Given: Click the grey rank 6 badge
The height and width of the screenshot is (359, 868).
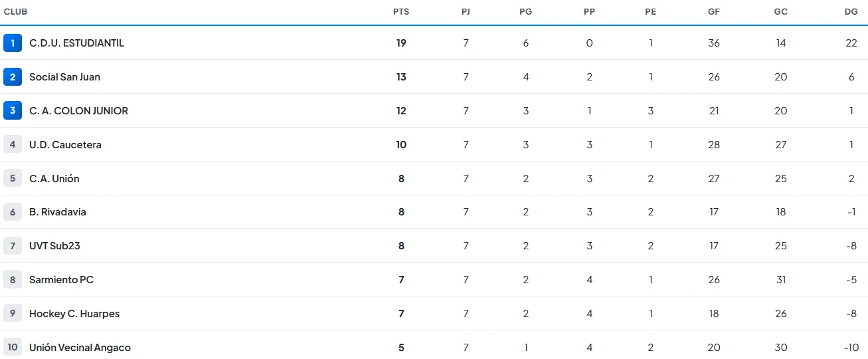Looking at the screenshot, I should 13,212.
